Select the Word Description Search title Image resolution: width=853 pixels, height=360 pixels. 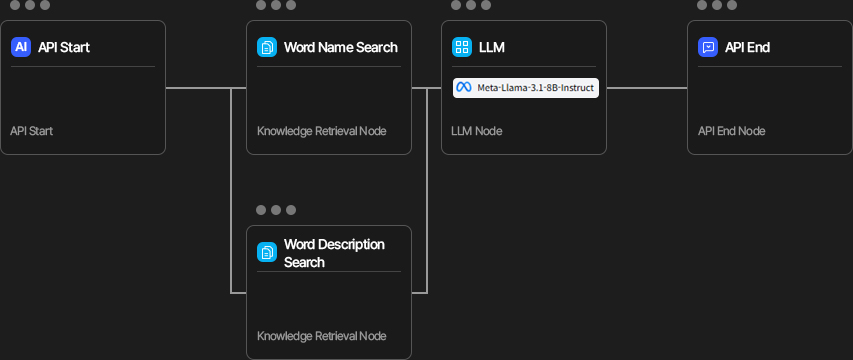pos(334,253)
